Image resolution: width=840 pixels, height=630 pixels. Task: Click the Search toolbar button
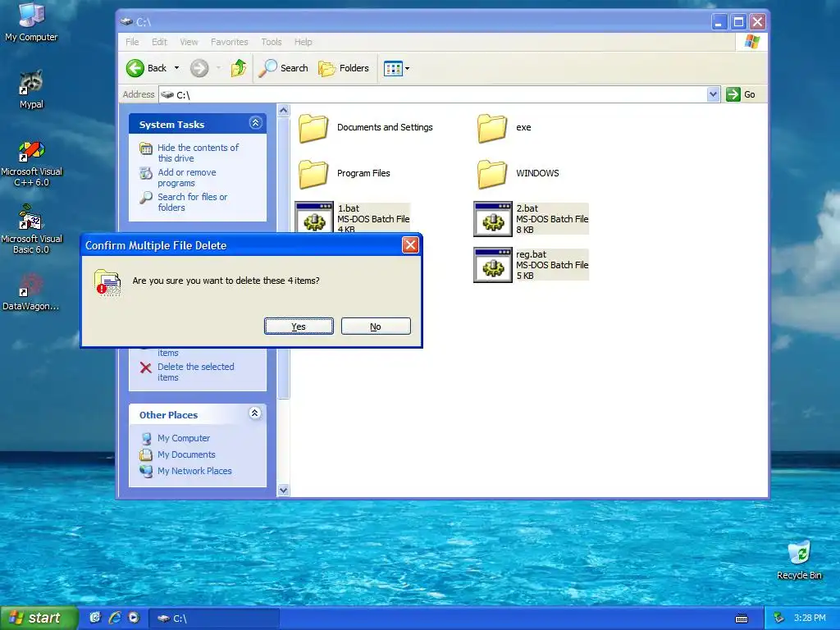pos(284,68)
